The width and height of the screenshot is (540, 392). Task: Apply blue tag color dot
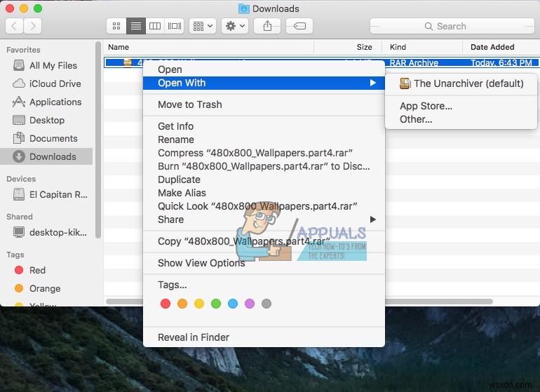[x=233, y=304]
